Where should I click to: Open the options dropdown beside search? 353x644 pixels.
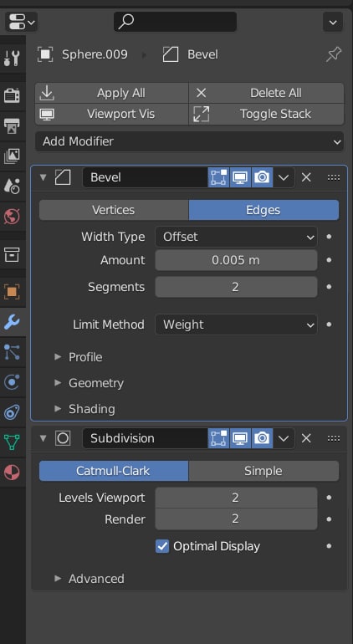[x=333, y=22]
